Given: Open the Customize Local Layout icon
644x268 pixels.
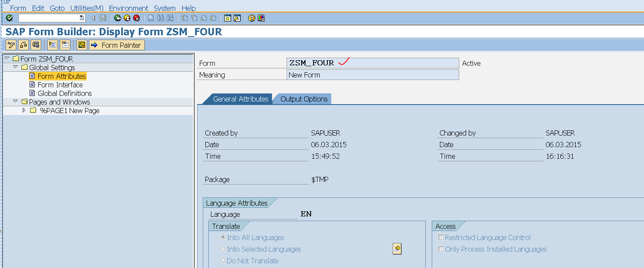Looking at the screenshot, I should click(261, 18).
